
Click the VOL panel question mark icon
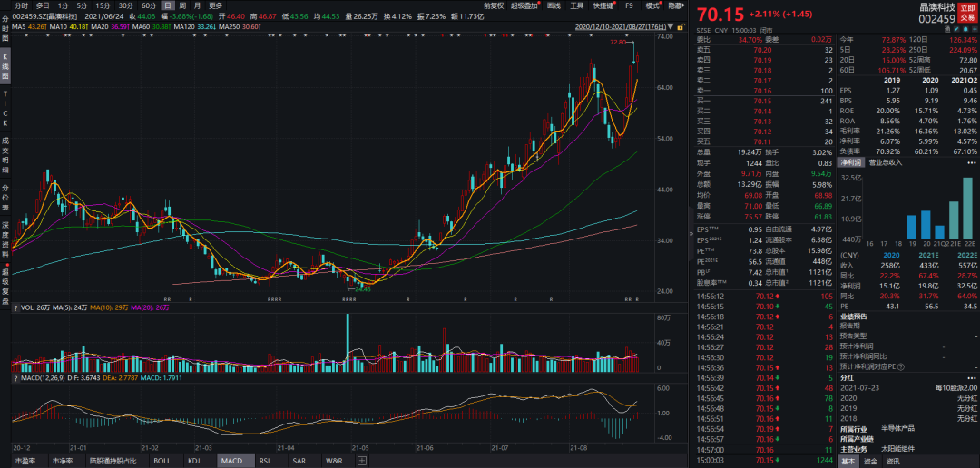tap(16, 308)
